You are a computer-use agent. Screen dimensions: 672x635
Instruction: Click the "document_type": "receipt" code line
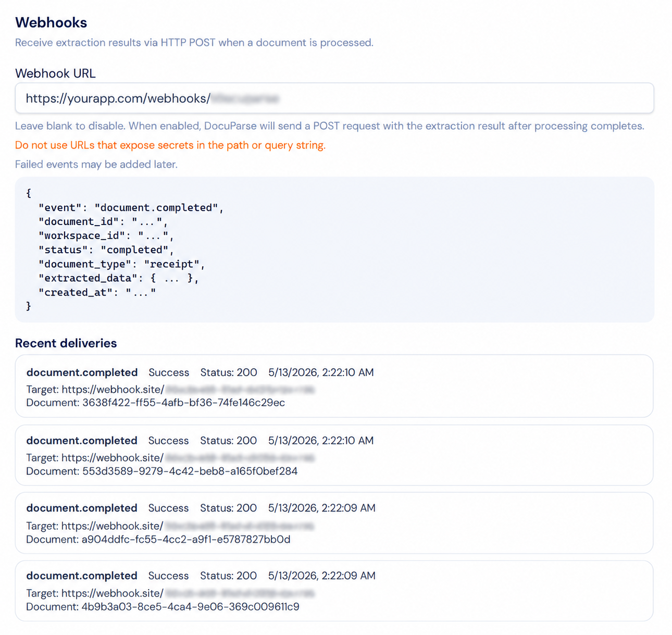coord(121,264)
